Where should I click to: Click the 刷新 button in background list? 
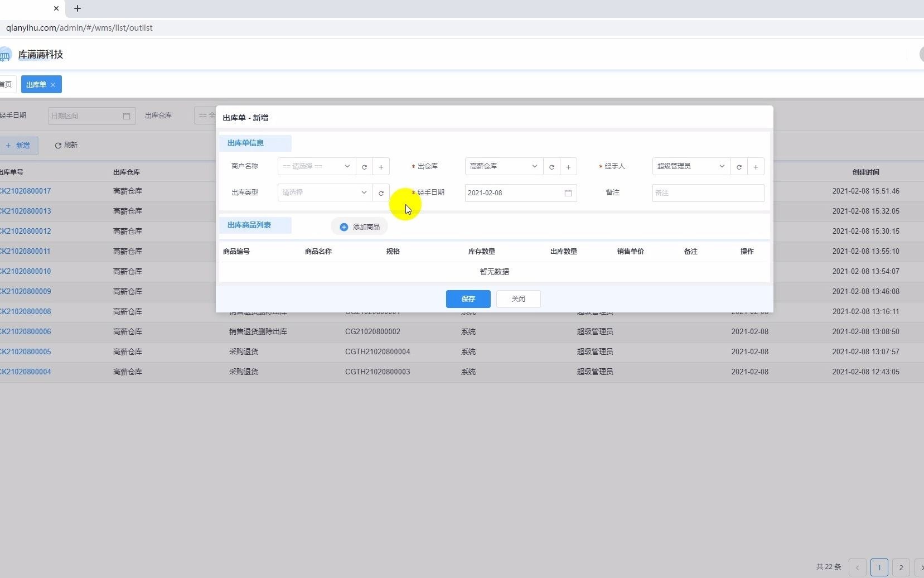click(x=66, y=145)
